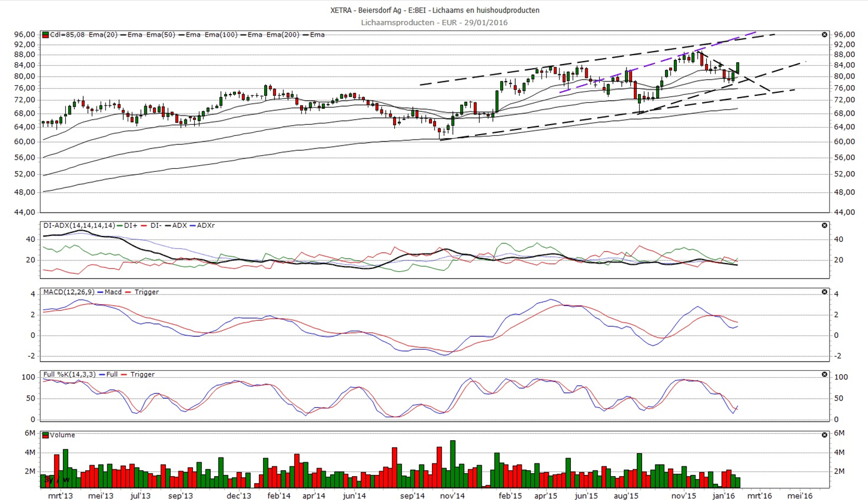Click the Lichaamsproducten - EUR - 29/01/2016 subtitle
Viewport: 868px width, 503px height.
(434, 23)
